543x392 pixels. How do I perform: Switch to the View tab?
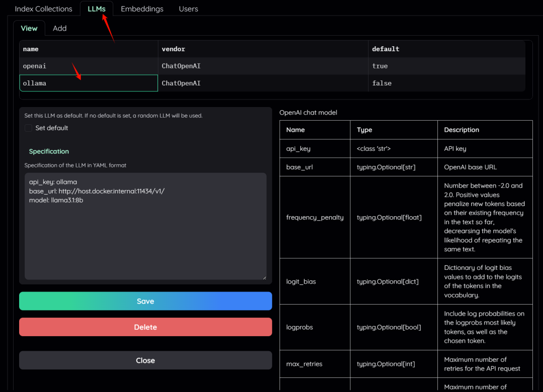point(29,28)
